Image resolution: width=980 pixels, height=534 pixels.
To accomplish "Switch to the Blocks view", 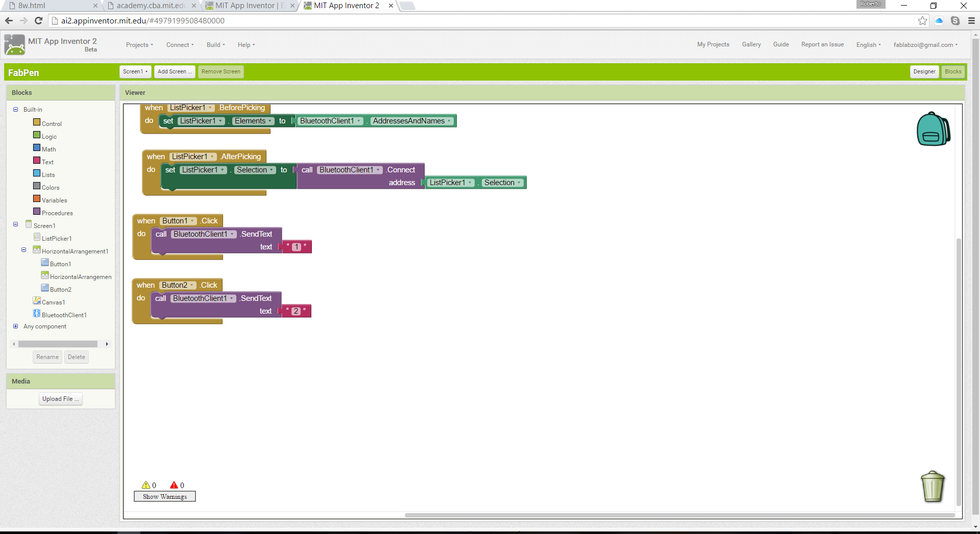I will 953,71.
